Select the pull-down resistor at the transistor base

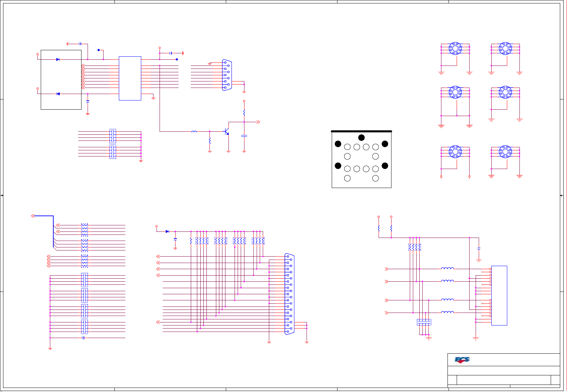pos(210,141)
